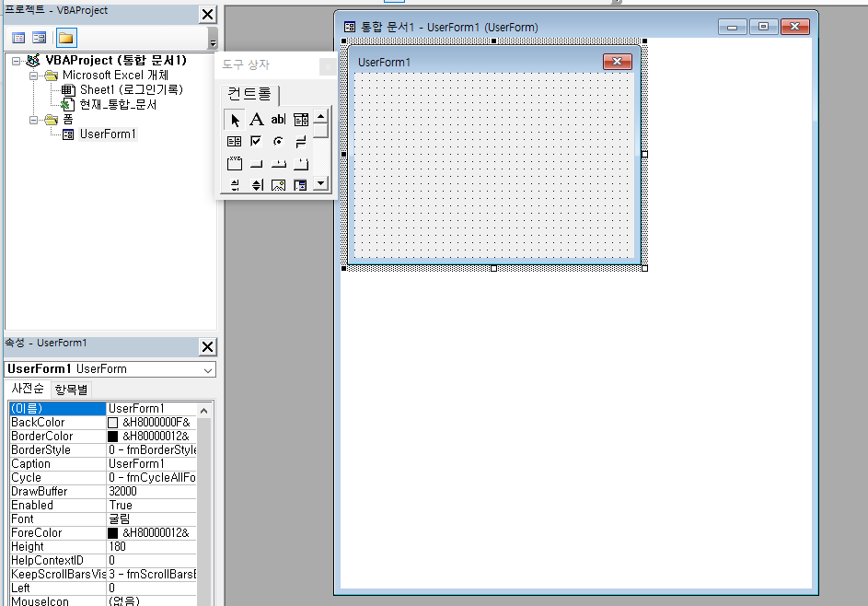Click the designer window's form icon
The width and height of the screenshot is (868, 606).
pyautogui.click(x=350, y=27)
